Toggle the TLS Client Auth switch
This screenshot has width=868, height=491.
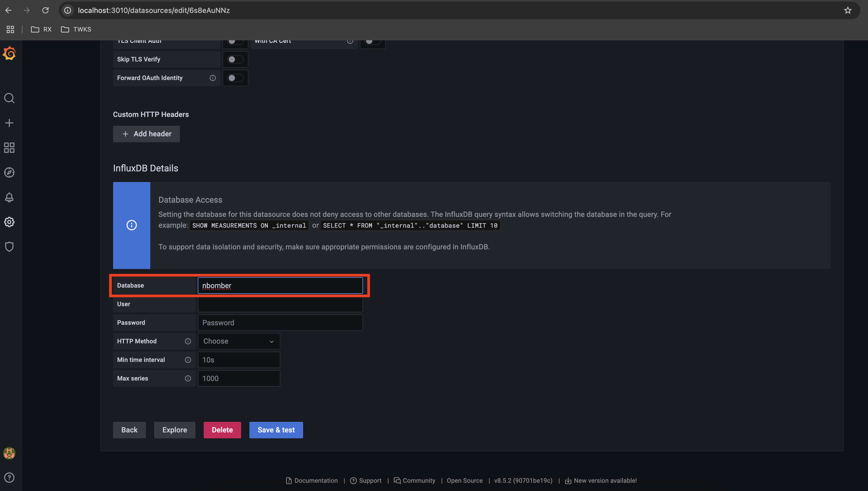(234, 41)
